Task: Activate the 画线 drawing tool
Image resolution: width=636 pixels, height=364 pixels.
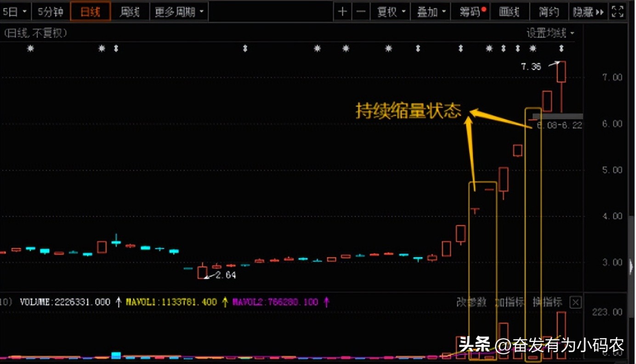Action: [x=510, y=11]
